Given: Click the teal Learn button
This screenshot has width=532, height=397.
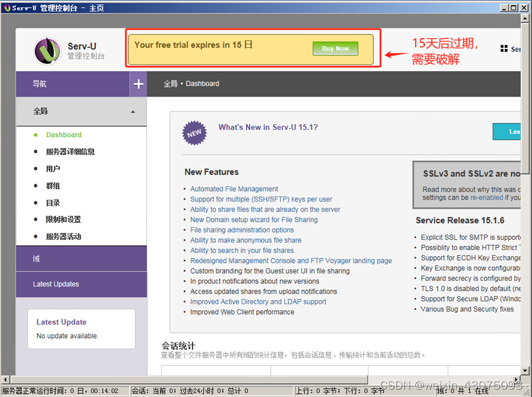Looking at the screenshot, I should 507,132.
